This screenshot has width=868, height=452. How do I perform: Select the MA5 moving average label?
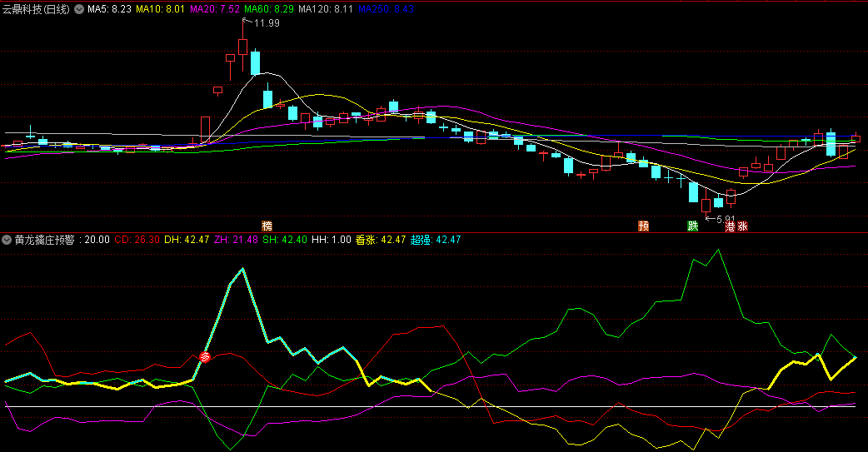coord(109,9)
